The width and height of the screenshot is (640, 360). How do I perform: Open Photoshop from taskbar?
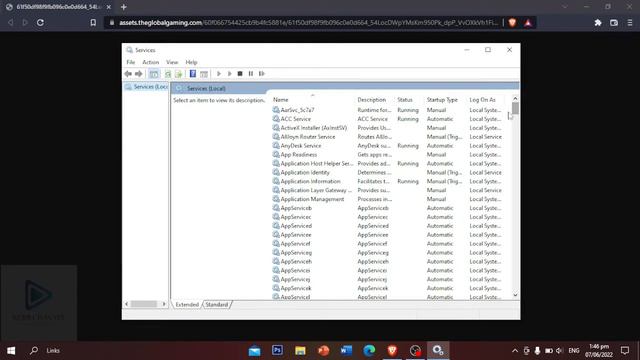click(278, 350)
